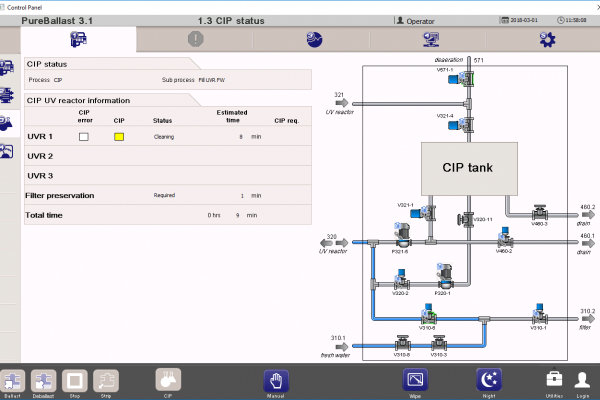Click the UVR 1 'Cleaning' status text
The width and height of the screenshot is (600, 400).
[164, 137]
